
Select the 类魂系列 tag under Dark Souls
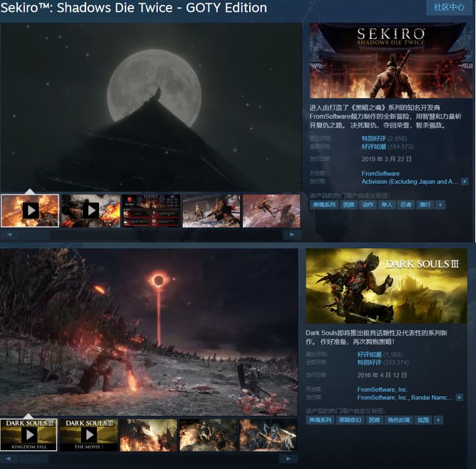point(320,420)
